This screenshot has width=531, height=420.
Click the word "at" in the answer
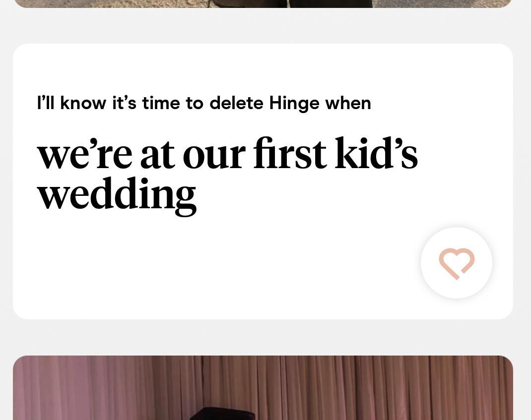157,154
